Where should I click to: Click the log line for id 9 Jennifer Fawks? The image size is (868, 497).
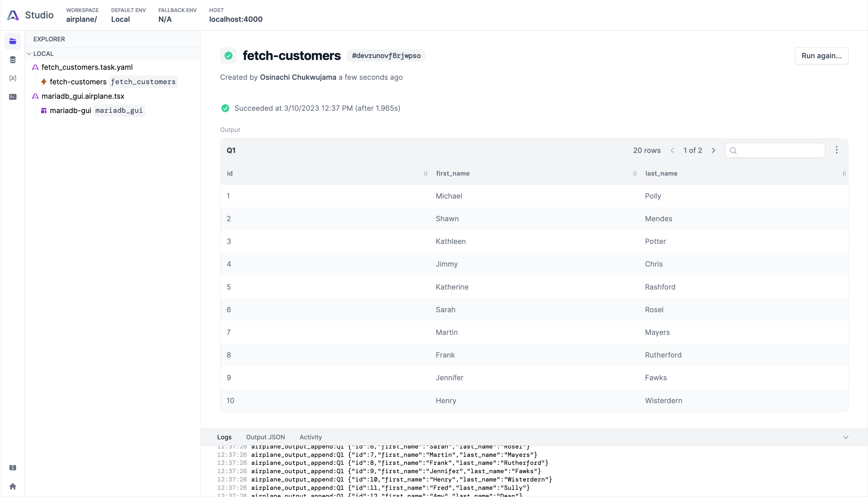[379, 471]
